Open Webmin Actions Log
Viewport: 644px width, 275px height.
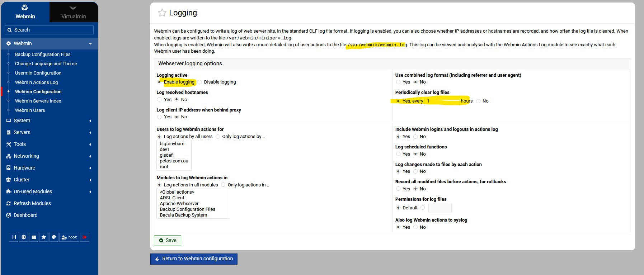click(x=36, y=82)
